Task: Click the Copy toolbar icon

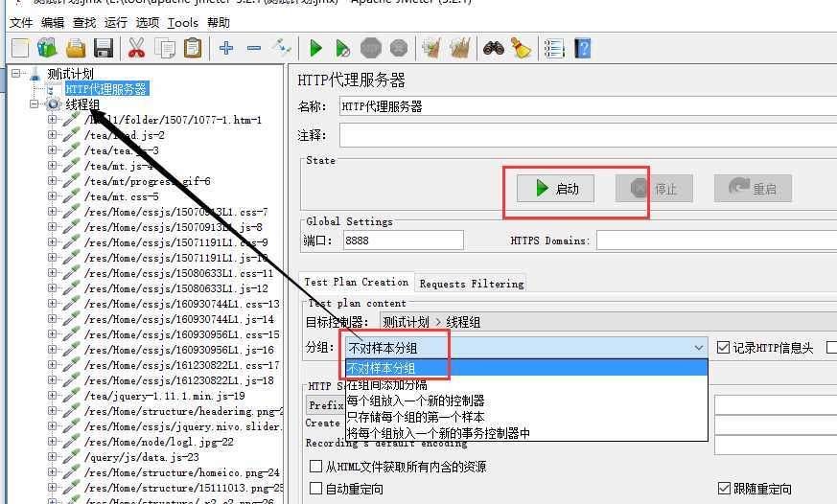Action: (165, 49)
